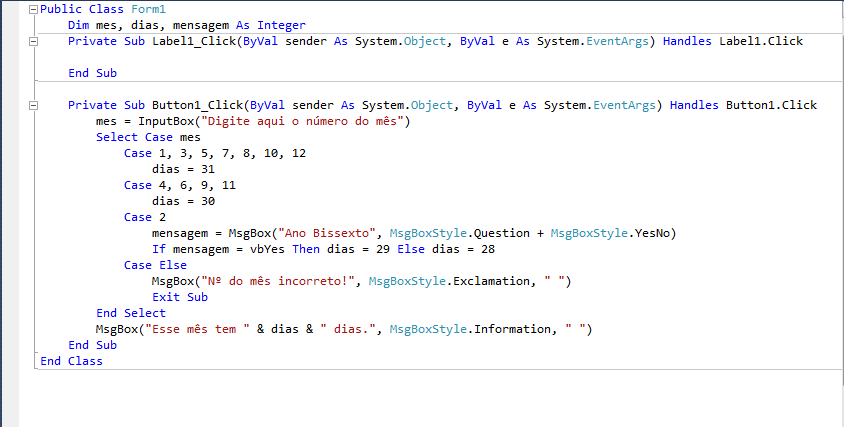The width and height of the screenshot is (844, 427).
Task: Click the Case Else line
Action: [156, 265]
